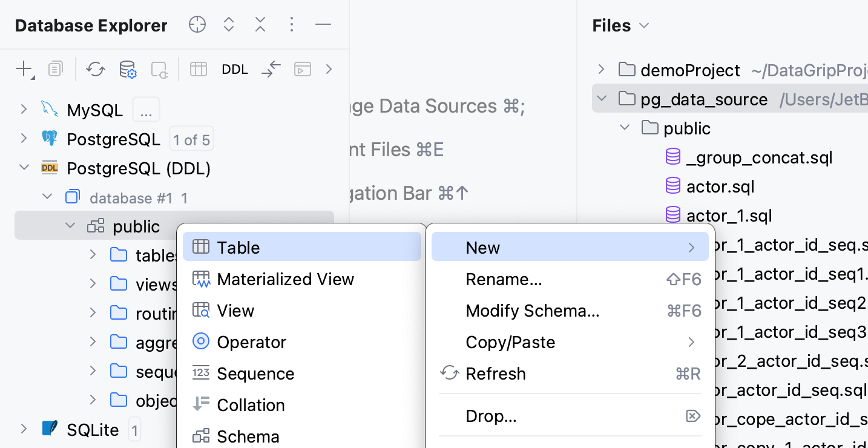Image resolution: width=868 pixels, height=448 pixels.
Task: Refresh the database connection
Action: pyautogui.click(x=95, y=68)
